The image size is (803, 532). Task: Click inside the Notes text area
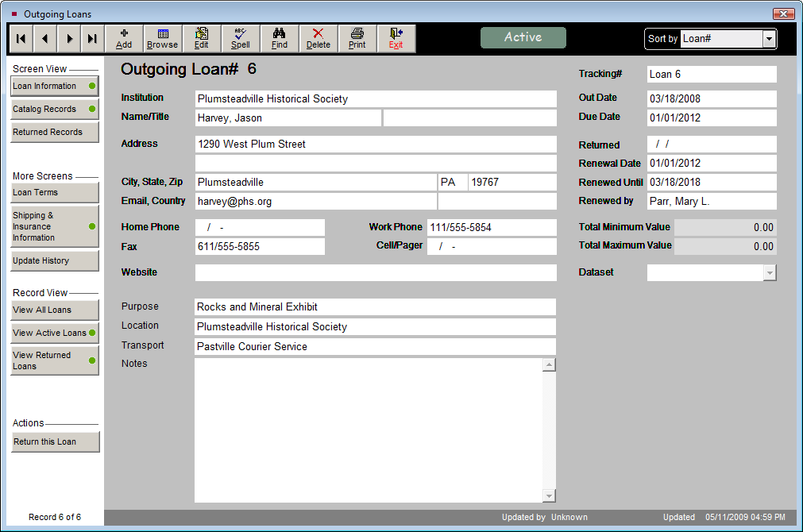click(369, 430)
